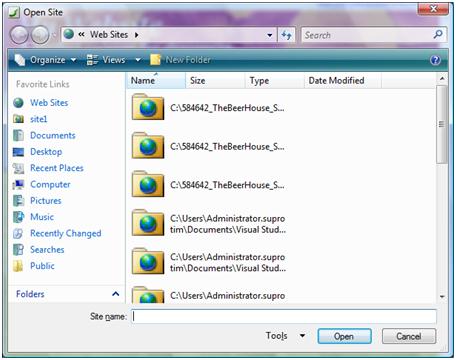
Task: Open the Desktop favorite link
Action: pos(46,152)
